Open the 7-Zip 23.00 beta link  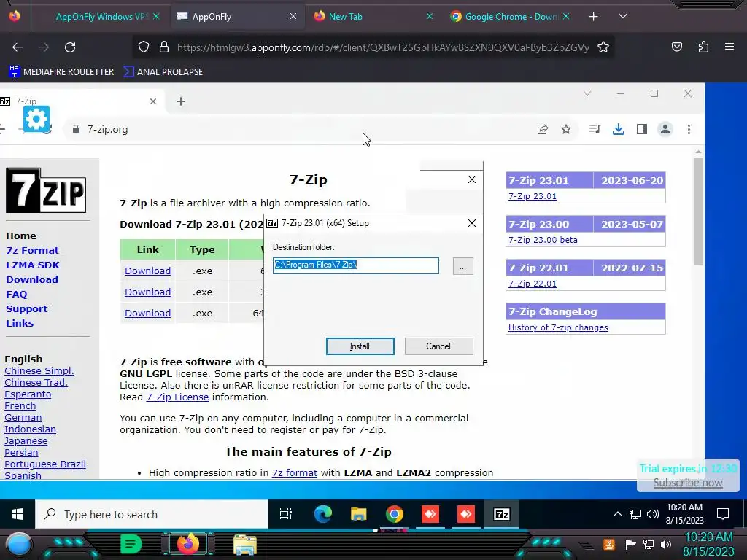pos(543,240)
